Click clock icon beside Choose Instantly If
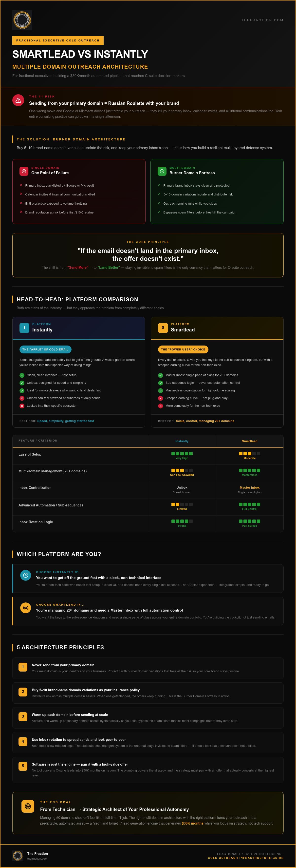 click(x=26, y=575)
